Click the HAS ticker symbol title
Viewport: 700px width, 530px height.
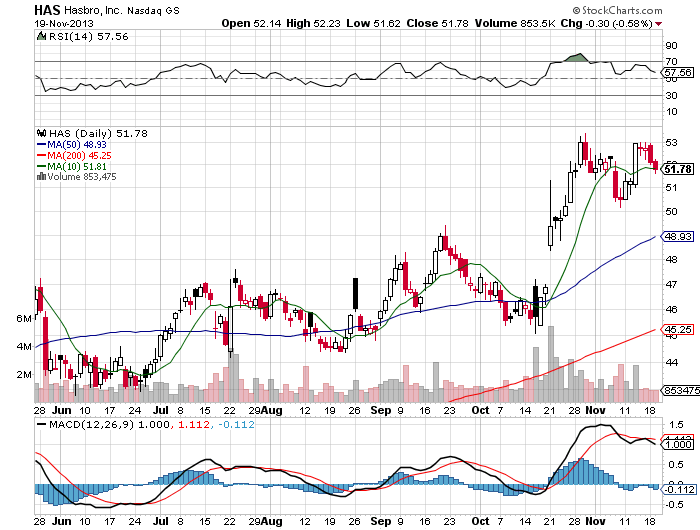pyautogui.click(x=48, y=9)
